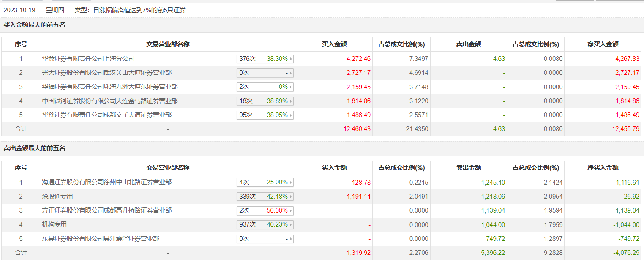
Task: Click the 买入金额最大的前五名 section title
Action: 35,25
